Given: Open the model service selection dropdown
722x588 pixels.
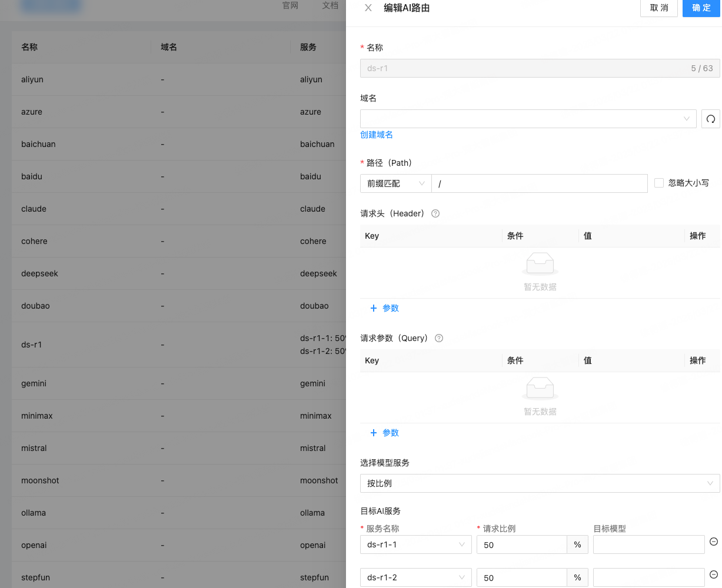Looking at the screenshot, I should [540, 483].
